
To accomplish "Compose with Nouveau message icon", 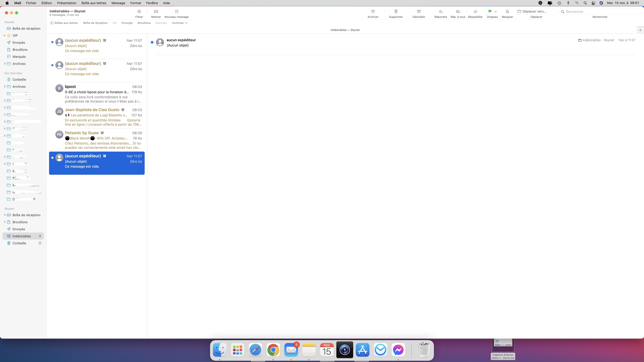I will (x=176, y=11).
